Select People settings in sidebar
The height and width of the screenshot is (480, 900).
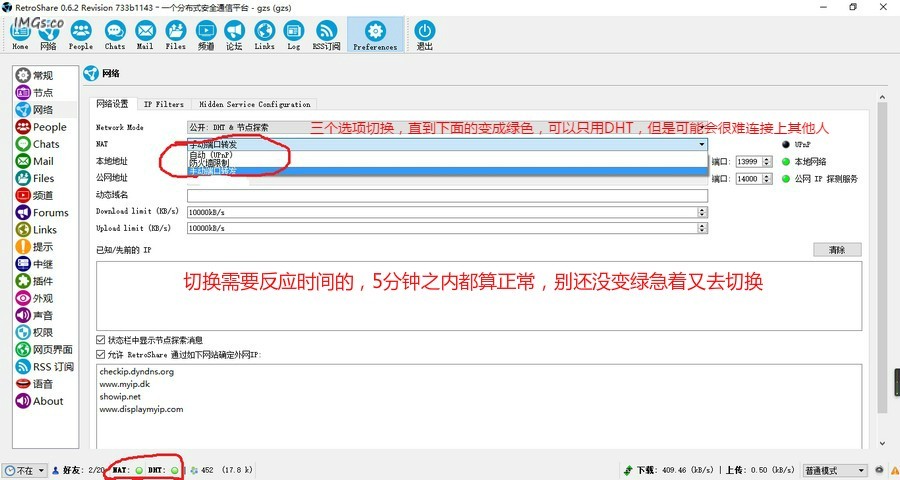click(41, 127)
